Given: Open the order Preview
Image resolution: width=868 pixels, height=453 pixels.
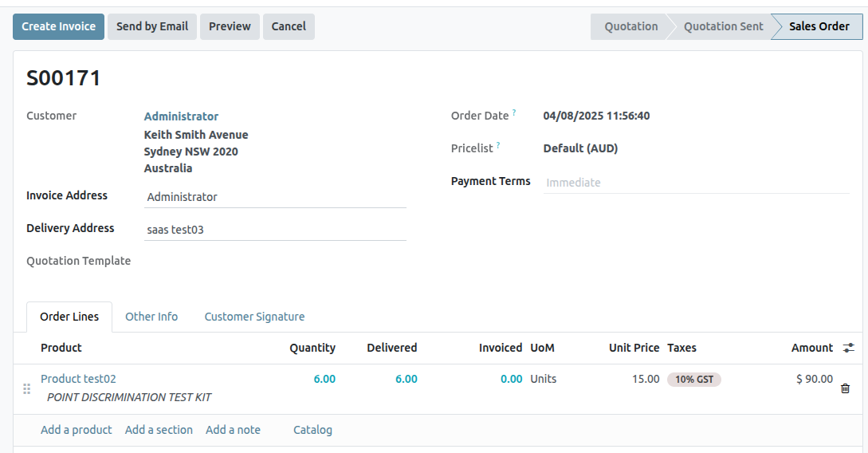Looking at the screenshot, I should coord(230,26).
